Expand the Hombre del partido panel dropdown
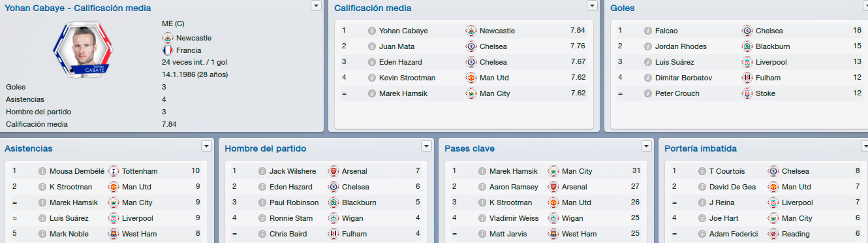Screen dimensions: 868x243 point(426,146)
